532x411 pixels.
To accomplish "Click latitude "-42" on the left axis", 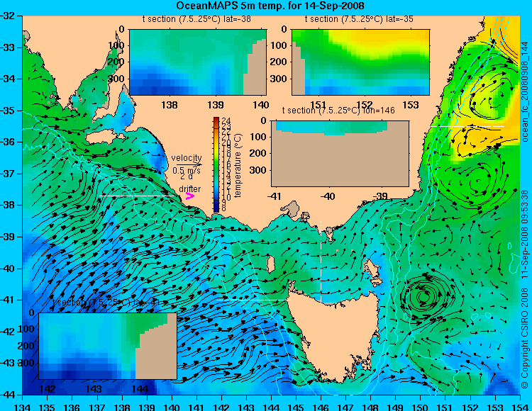I will (x=8, y=332).
